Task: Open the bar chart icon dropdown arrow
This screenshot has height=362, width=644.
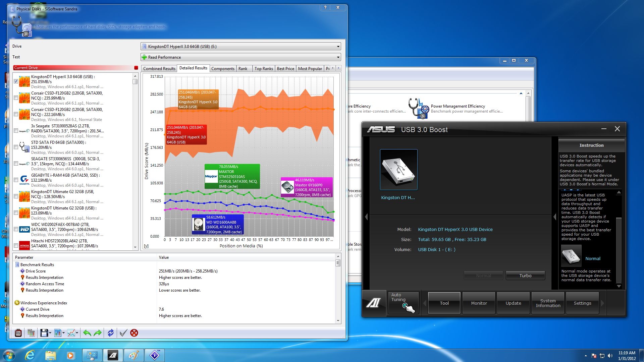Action: click(64, 333)
